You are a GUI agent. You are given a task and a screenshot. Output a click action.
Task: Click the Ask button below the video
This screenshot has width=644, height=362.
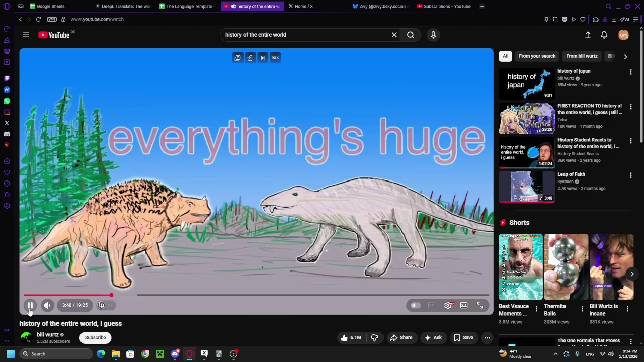(433, 338)
